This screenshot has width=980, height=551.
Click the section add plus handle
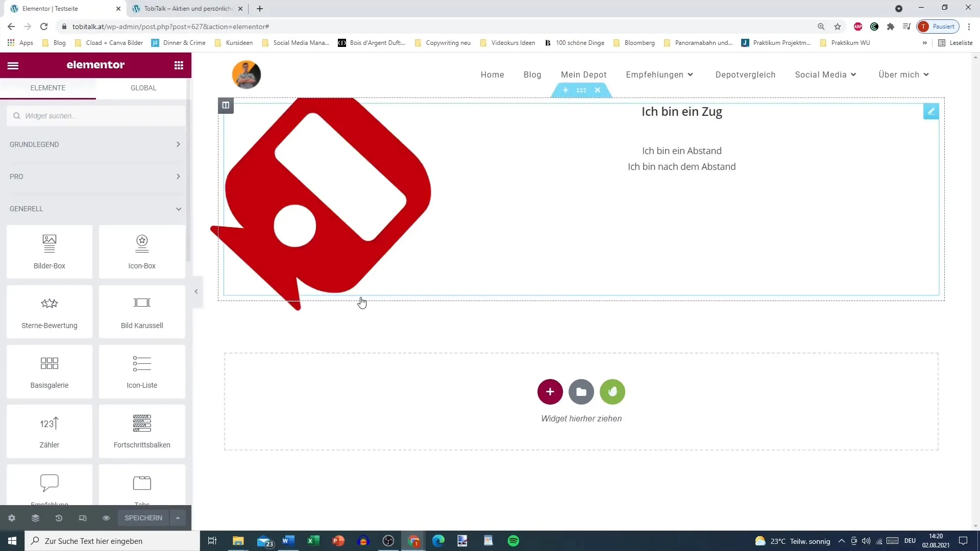[x=566, y=90]
